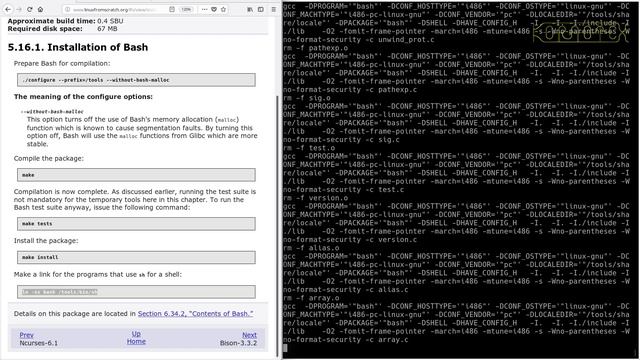The width and height of the screenshot is (640, 360).
Task: Click 'Install the package:' text
Action: pyautogui.click(x=46, y=241)
